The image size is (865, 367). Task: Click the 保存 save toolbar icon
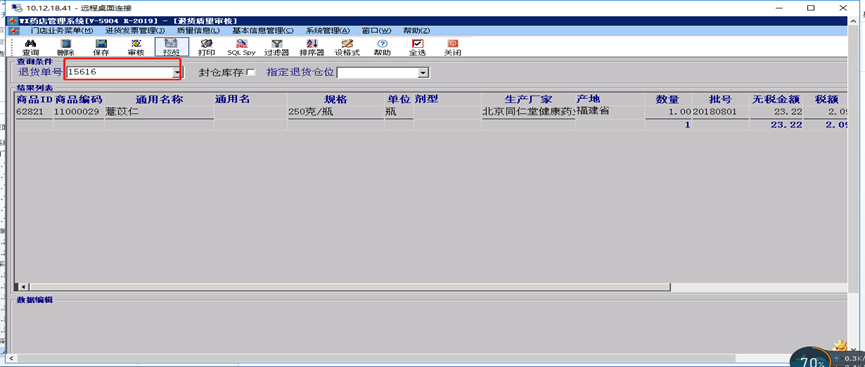tap(100, 47)
